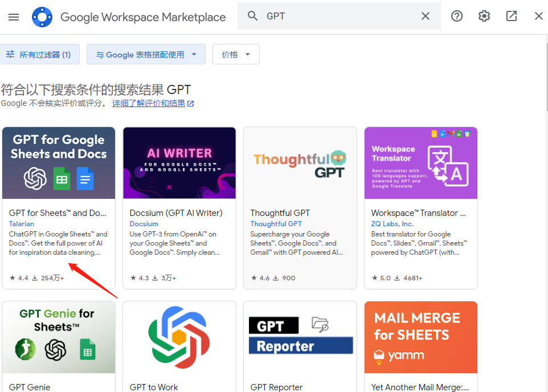Click the 900 download count
Image resolution: width=548 pixels, height=392 pixels.
click(x=284, y=278)
